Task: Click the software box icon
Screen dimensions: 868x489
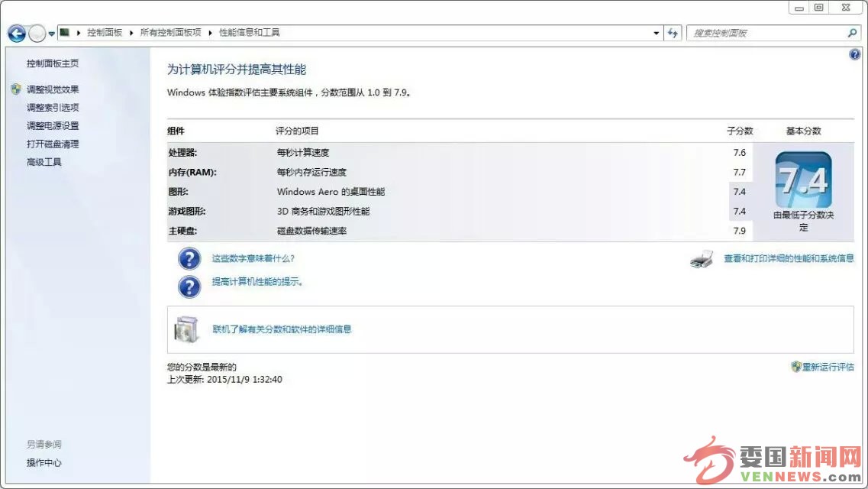Action: tap(186, 329)
